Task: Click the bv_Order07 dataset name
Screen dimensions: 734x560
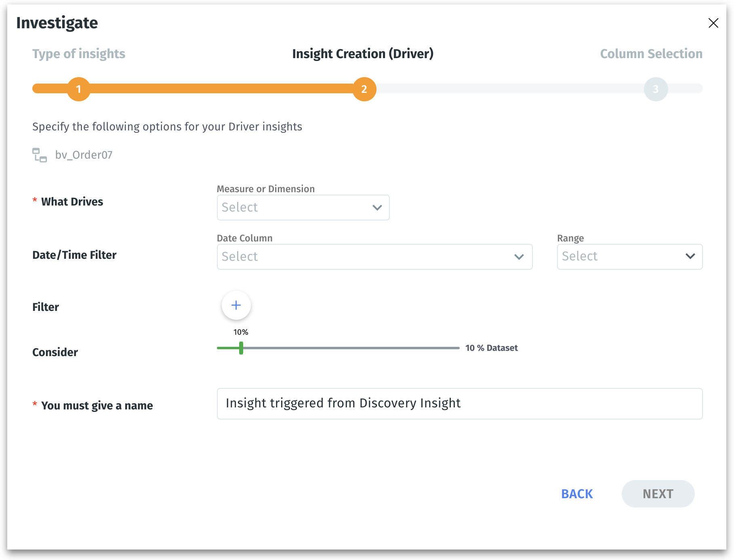Action: click(x=84, y=155)
